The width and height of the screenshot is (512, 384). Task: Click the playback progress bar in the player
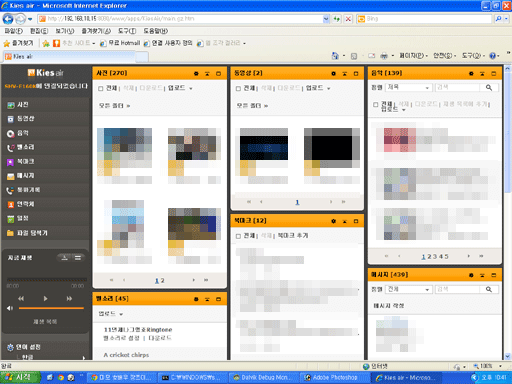click(47, 279)
